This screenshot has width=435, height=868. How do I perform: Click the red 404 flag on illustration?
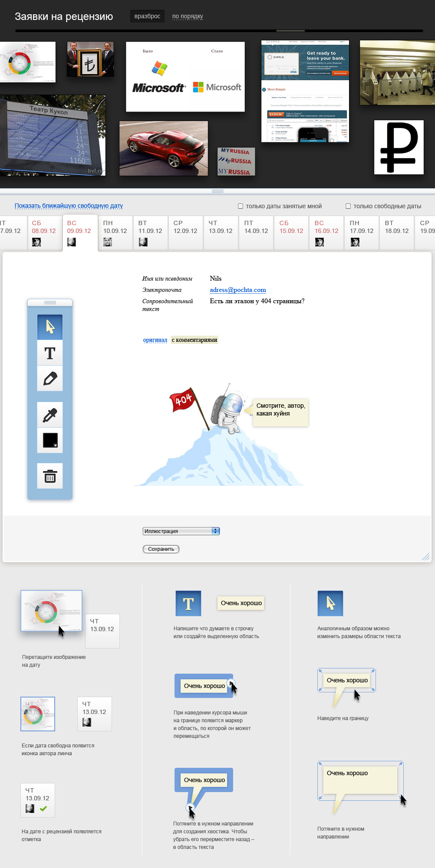tap(183, 399)
